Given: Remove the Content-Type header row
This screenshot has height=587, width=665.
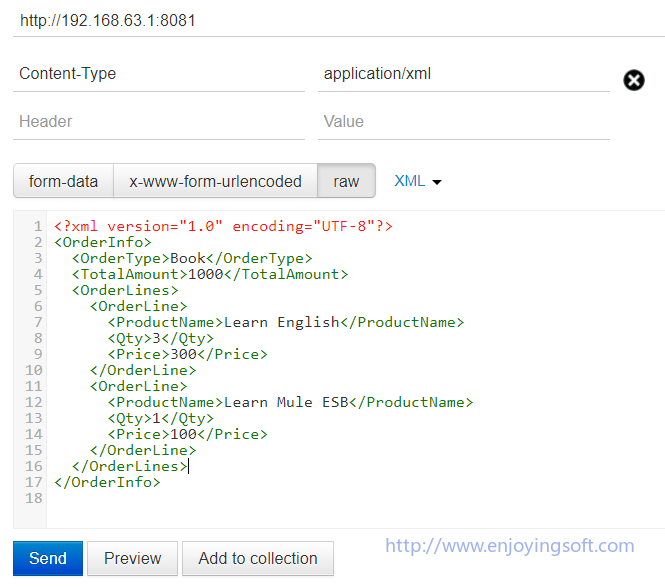Looking at the screenshot, I should [x=634, y=80].
